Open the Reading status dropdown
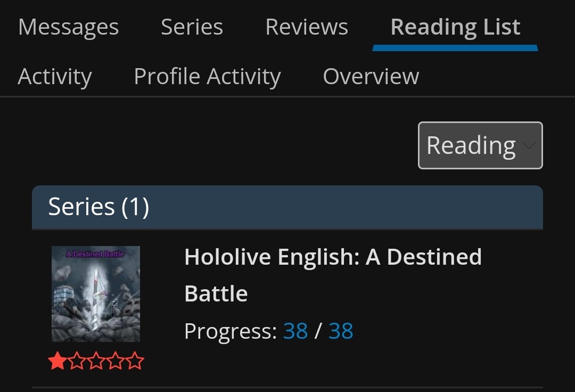The image size is (575, 392). [480, 145]
